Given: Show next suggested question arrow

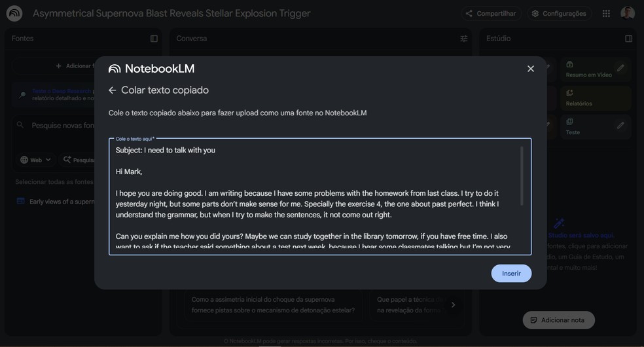Looking at the screenshot, I should tap(453, 304).
